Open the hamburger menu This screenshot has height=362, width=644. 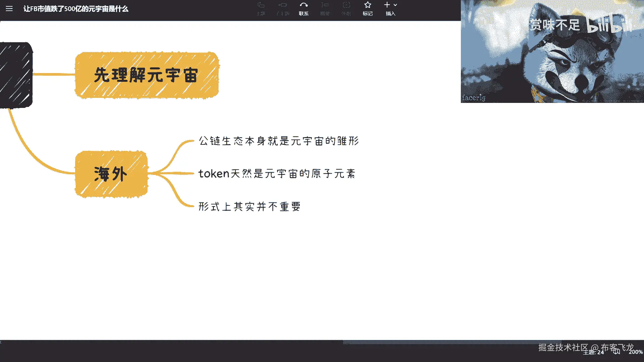pyautogui.click(x=9, y=9)
